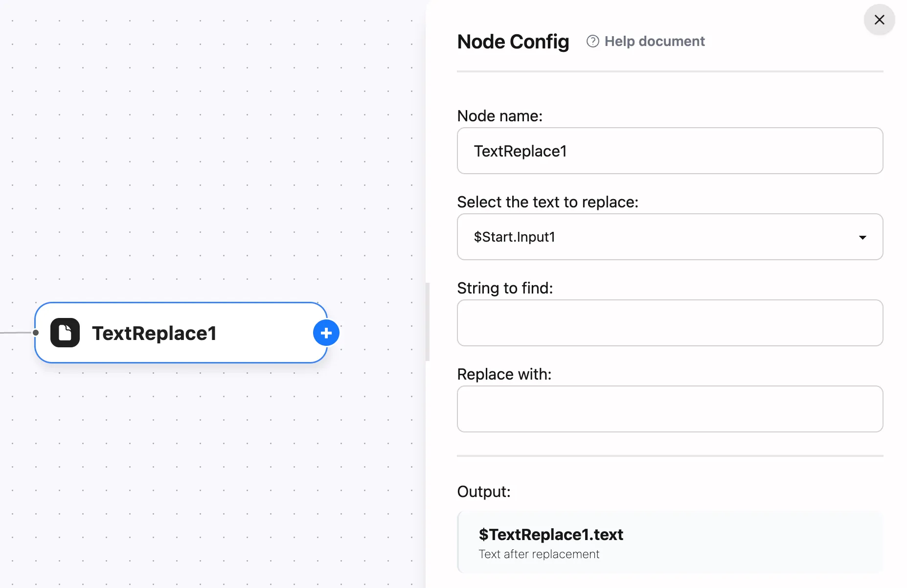Close the Node Config panel
Screen dimensions: 907x588
click(879, 20)
